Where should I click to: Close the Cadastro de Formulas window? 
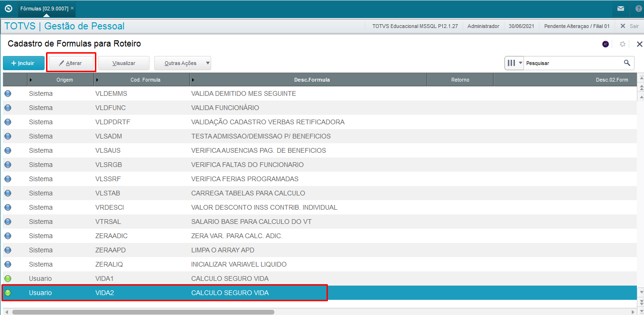click(x=639, y=44)
